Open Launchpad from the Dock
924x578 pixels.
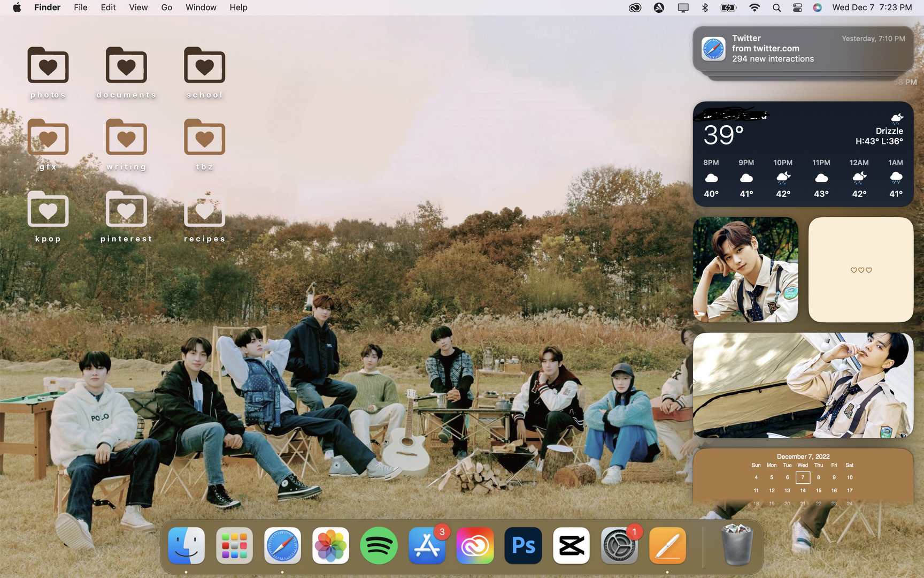pos(234,546)
